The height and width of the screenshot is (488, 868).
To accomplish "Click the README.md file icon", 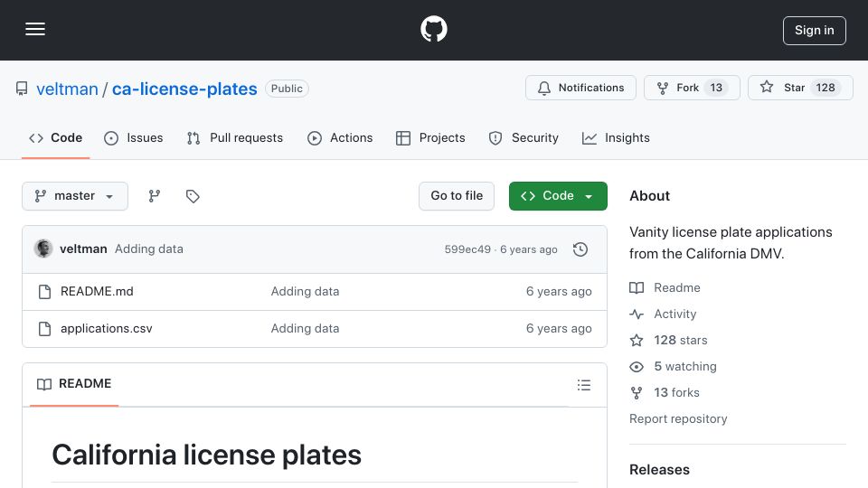I will [x=44, y=292].
